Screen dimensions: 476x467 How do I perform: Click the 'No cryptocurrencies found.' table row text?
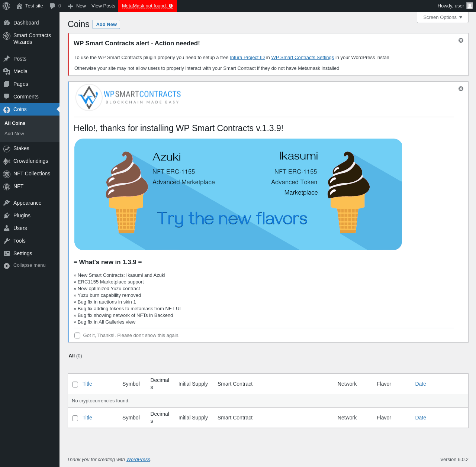coord(100,401)
